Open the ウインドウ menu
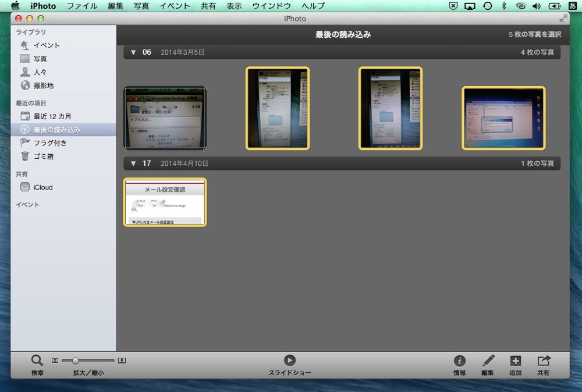Image resolution: width=582 pixels, height=392 pixels. click(272, 6)
